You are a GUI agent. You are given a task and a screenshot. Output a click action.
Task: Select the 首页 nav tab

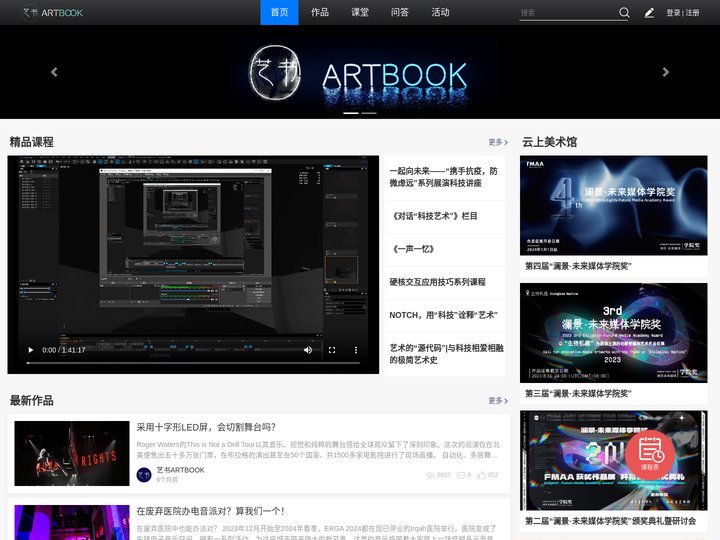coord(279,12)
